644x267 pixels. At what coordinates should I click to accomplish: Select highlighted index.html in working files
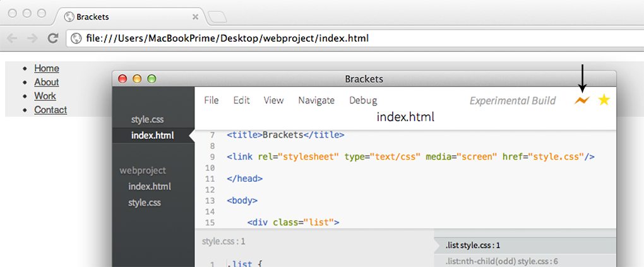point(152,136)
